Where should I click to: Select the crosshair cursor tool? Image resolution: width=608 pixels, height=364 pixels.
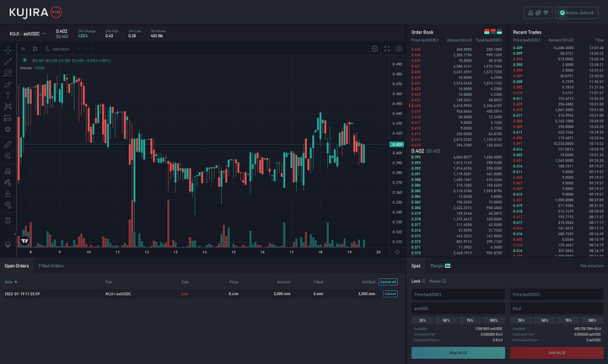8,50
